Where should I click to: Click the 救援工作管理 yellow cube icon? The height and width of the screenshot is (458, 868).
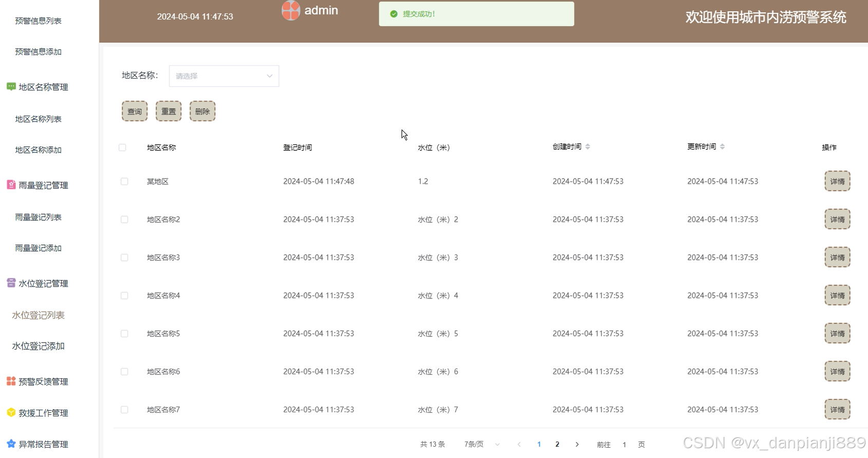[11, 412]
